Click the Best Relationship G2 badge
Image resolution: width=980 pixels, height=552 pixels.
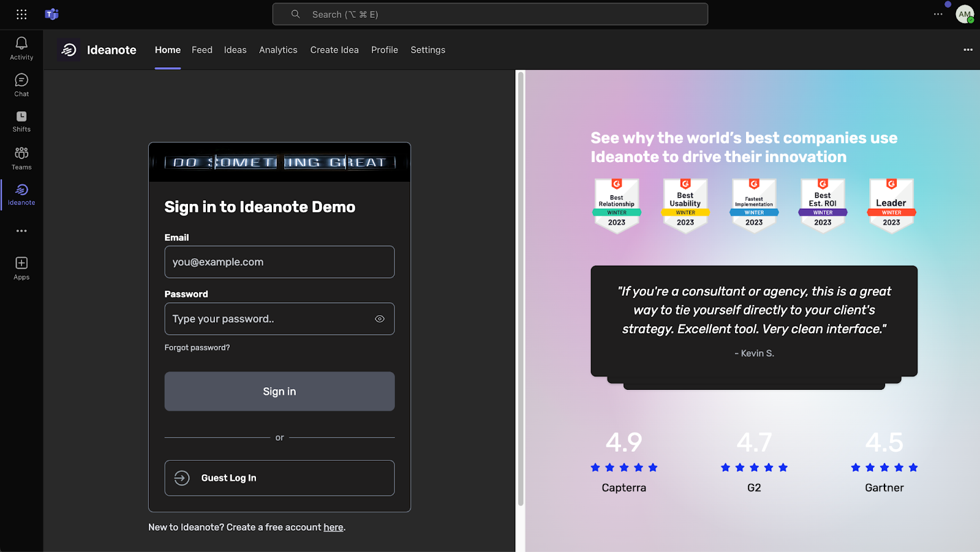(617, 206)
